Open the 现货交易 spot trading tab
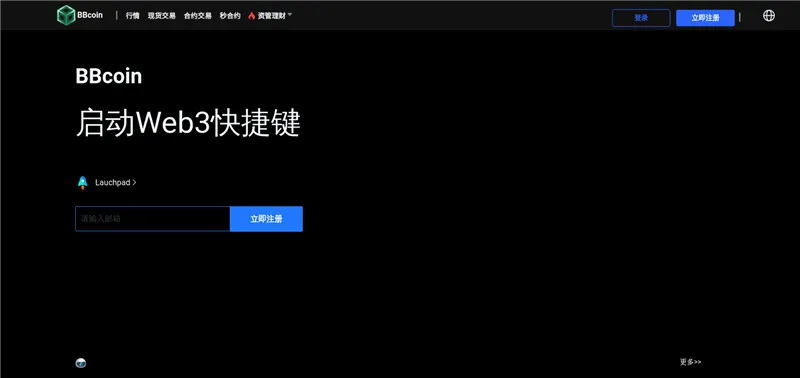Screen dimensions: 800x378 [162, 16]
